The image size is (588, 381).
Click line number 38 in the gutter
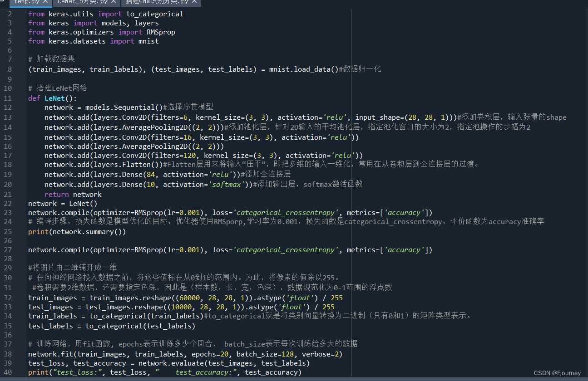click(x=8, y=354)
